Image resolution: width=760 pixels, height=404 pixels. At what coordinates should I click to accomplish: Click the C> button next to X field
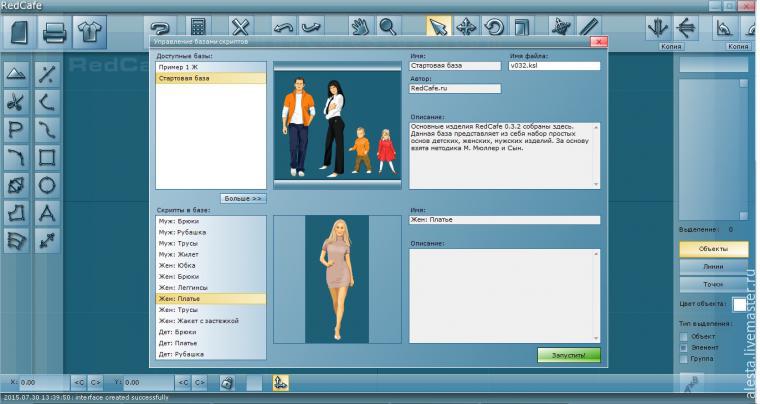pos(95,383)
